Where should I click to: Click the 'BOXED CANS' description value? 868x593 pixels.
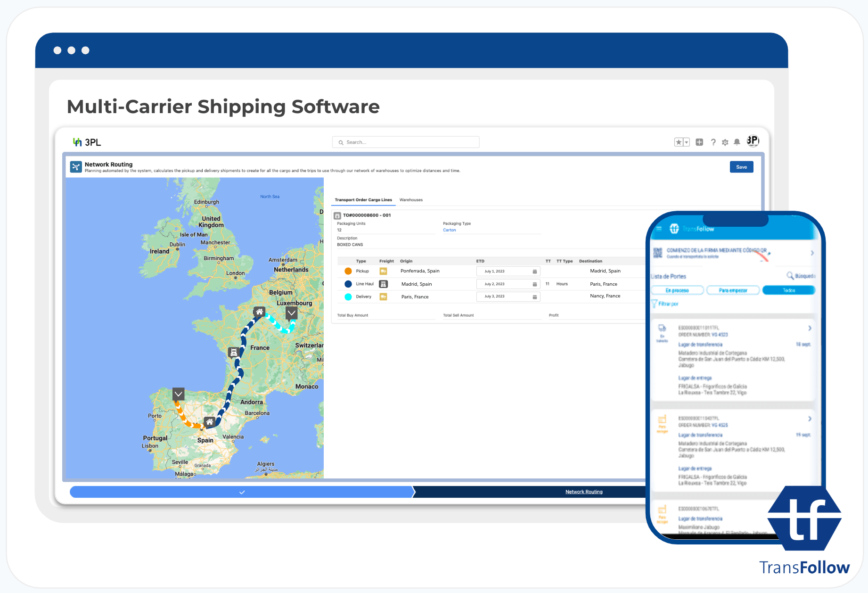350,245
